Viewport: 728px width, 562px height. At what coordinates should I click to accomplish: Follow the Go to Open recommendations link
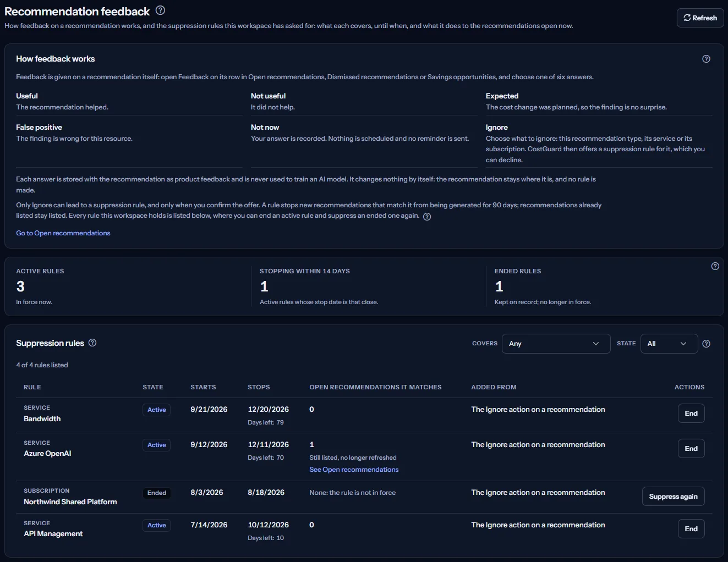click(63, 233)
